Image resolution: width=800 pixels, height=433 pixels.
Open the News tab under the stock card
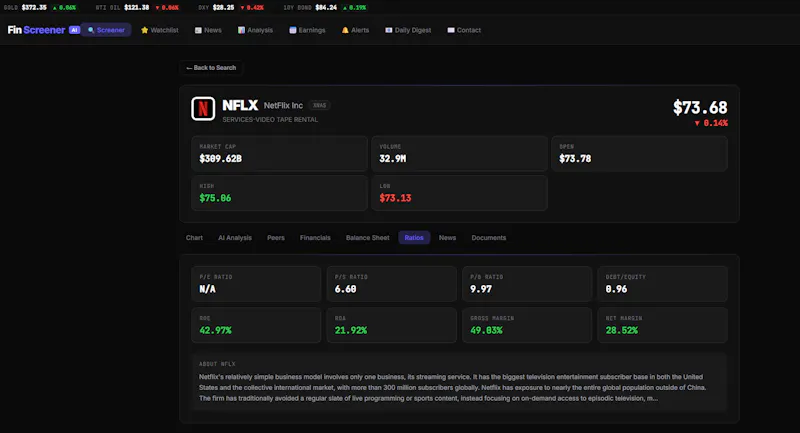coord(447,238)
